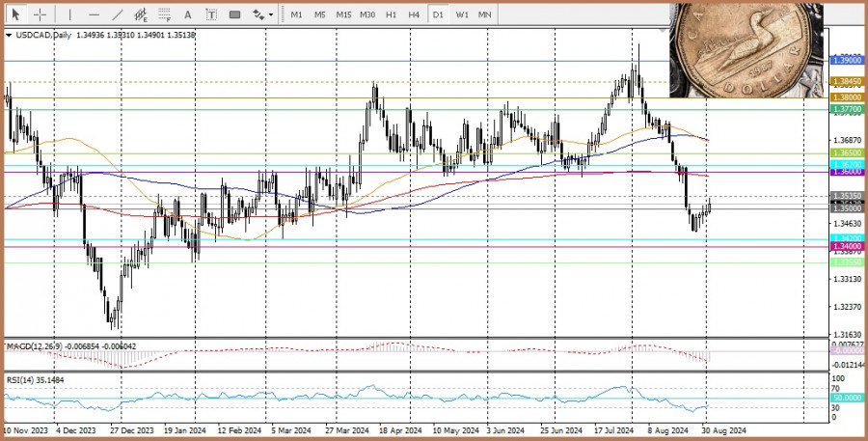Choose the horizontal line drawing tool
Image resolution: width=868 pixels, height=441 pixels.
94,14
